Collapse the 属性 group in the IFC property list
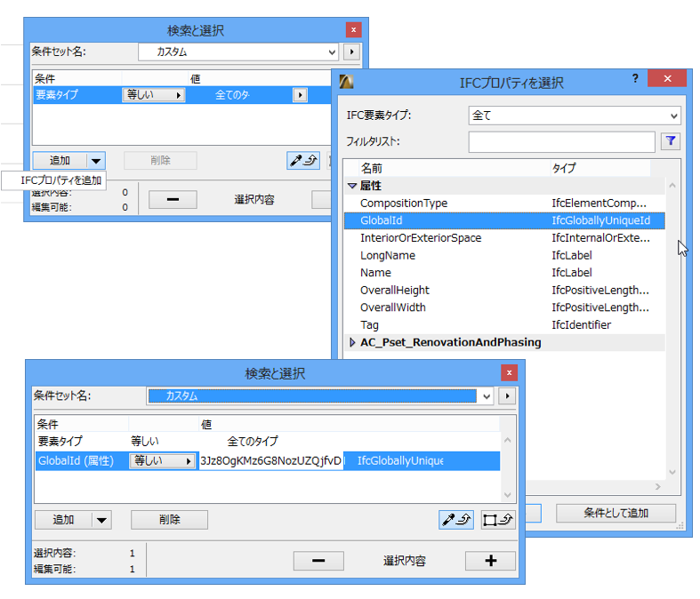 (x=352, y=186)
